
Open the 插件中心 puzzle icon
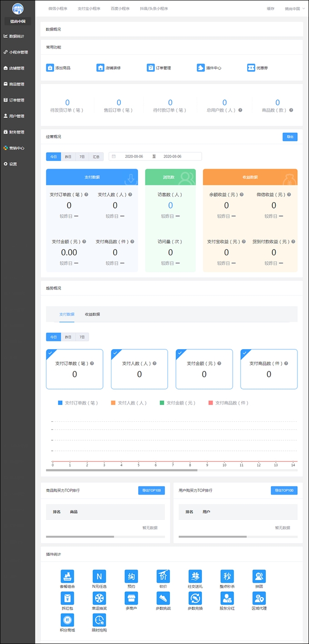[200, 68]
